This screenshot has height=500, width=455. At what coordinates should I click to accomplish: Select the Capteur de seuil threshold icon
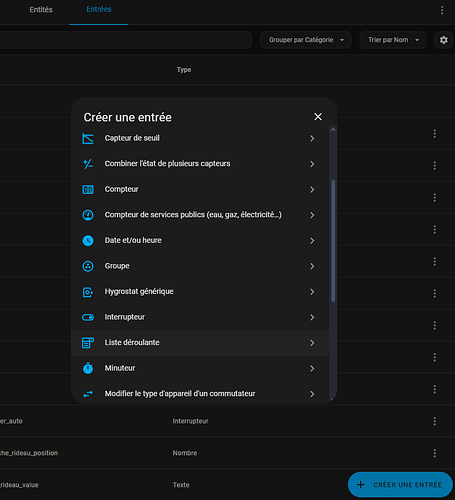pyautogui.click(x=88, y=138)
